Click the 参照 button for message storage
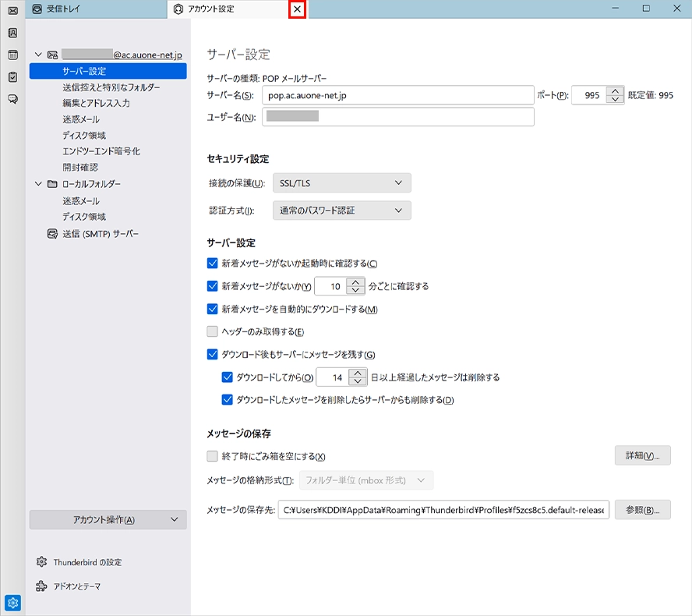This screenshot has height=616, width=692. (x=642, y=509)
